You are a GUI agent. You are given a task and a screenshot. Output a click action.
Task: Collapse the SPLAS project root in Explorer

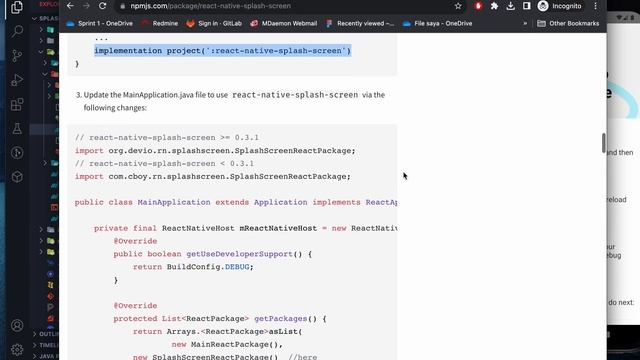click(45, 18)
